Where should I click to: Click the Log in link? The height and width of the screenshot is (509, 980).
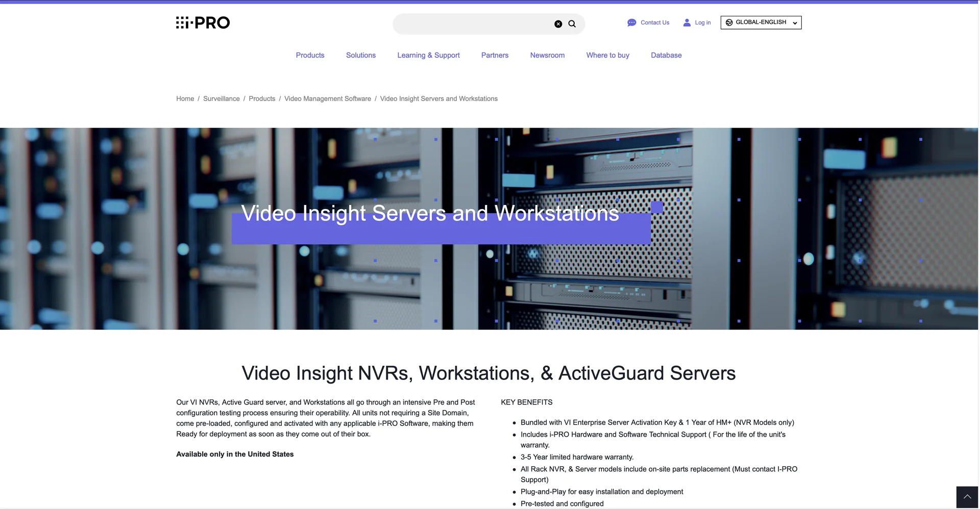[x=703, y=22]
